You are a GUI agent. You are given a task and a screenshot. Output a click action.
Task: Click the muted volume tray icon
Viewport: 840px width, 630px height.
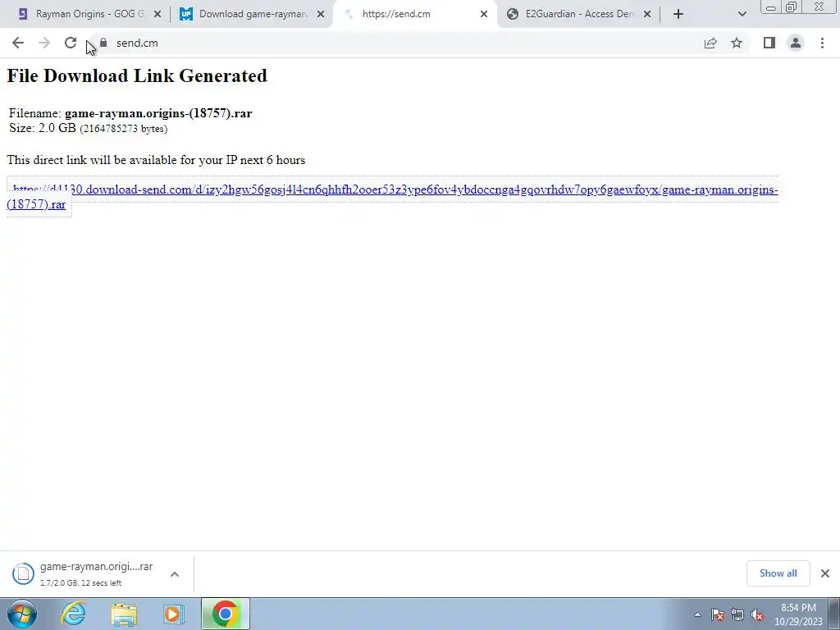click(x=757, y=614)
